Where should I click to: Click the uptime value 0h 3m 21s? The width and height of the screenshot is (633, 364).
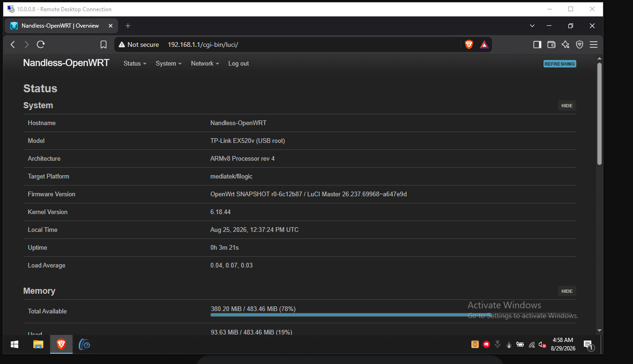[224, 248]
